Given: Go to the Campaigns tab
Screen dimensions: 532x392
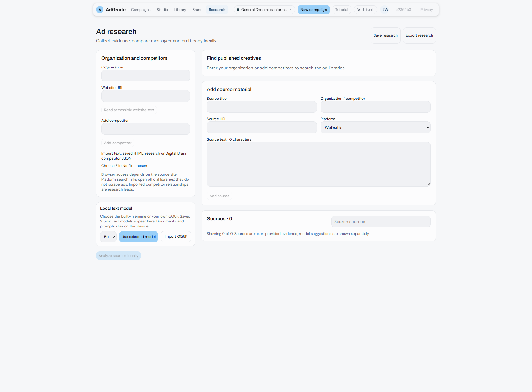Looking at the screenshot, I should click(141, 10).
